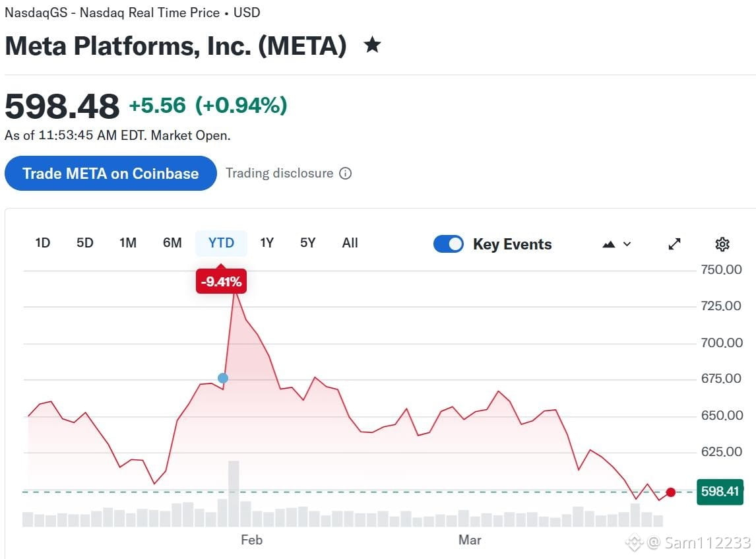Switch to the 6M range
This screenshot has width=756, height=559.
coord(172,243)
